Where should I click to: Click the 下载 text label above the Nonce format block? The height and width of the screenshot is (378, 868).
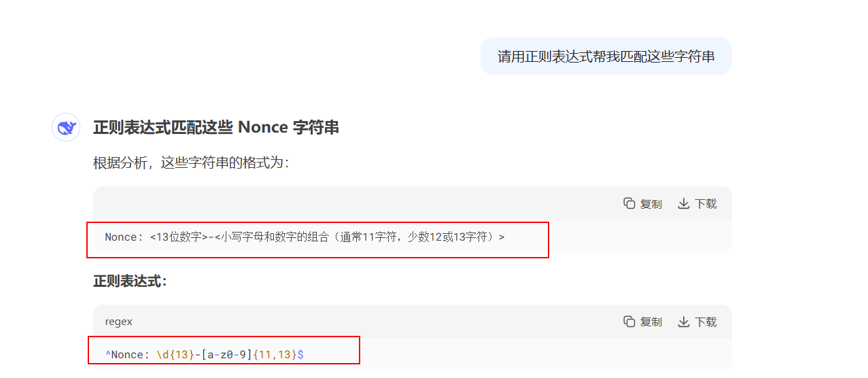(x=706, y=204)
